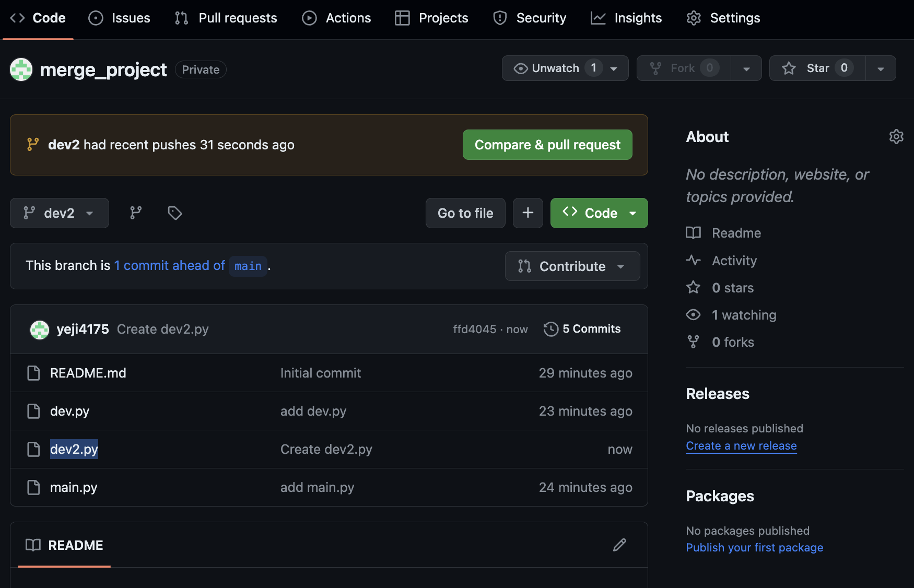Click the plus icon to add file
Viewport: 914px width, 588px height.
pyautogui.click(x=528, y=213)
